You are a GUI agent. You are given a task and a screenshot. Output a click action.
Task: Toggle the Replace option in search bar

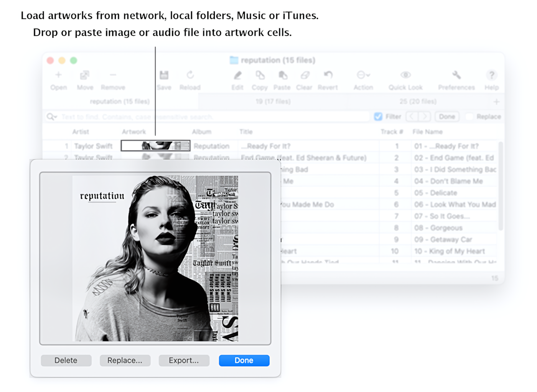pos(469,116)
